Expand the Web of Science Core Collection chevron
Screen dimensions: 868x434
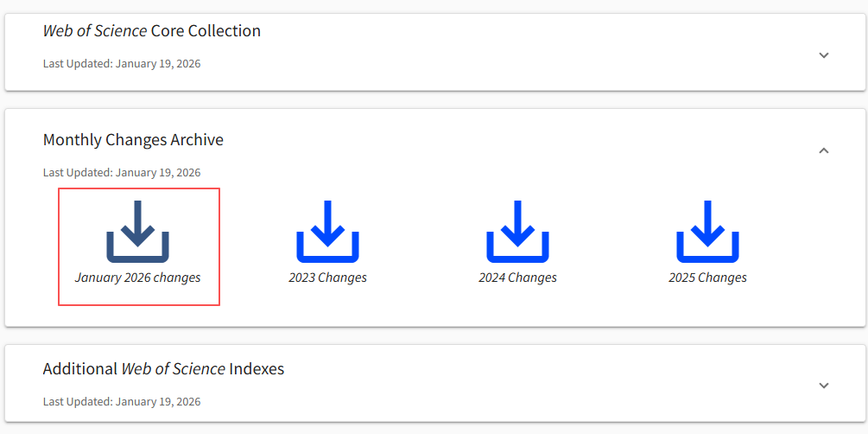tap(823, 55)
